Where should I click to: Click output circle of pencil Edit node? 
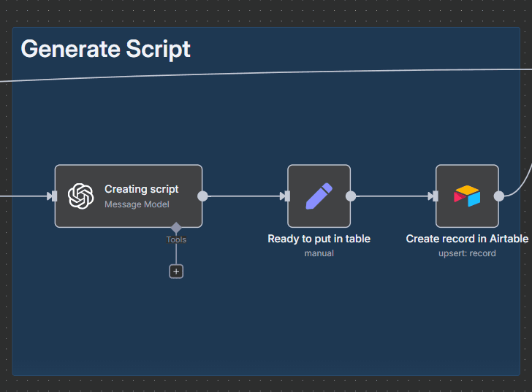point(351,196)
